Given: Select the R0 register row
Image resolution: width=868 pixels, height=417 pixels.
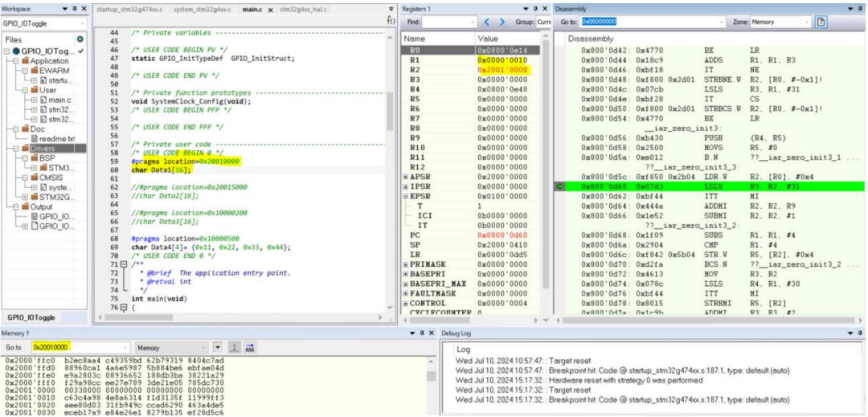Looking at the screenshot, I should tap(470, 50).
